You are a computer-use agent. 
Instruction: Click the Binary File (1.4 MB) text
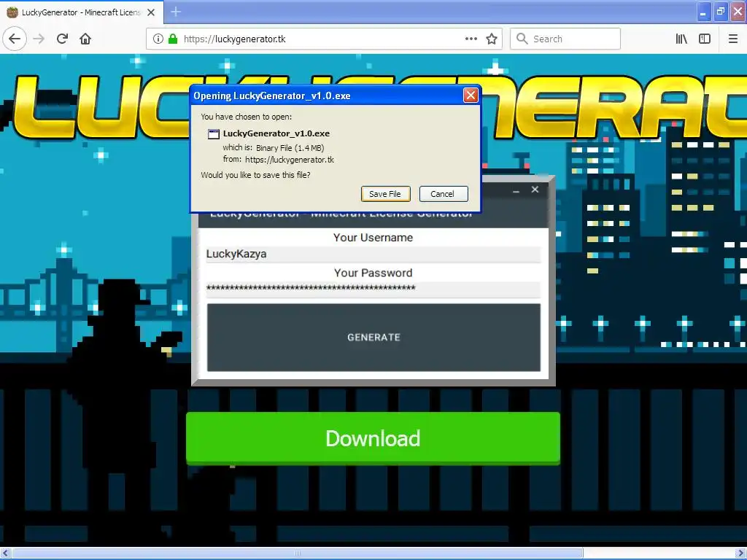pos(290,148)
